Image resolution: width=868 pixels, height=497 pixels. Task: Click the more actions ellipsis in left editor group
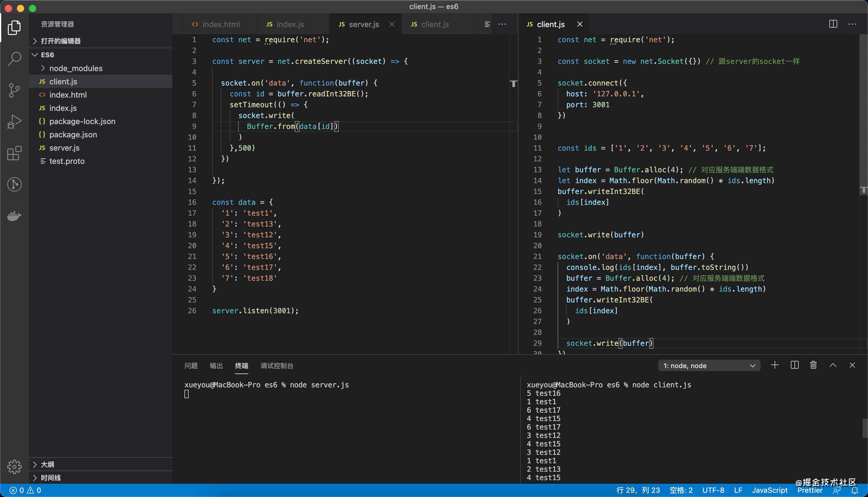(502, 24)
